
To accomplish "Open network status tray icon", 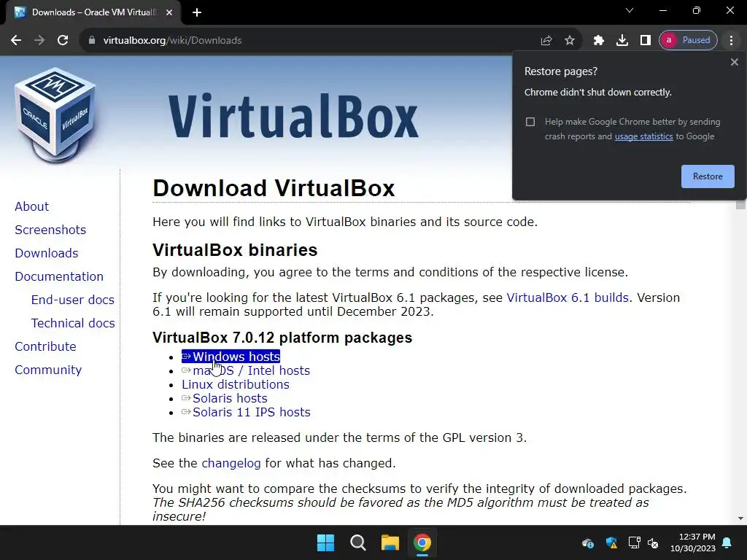I will click(x=634, y=542).
